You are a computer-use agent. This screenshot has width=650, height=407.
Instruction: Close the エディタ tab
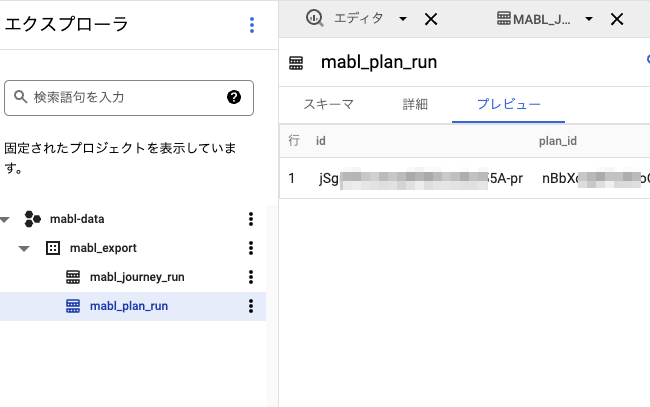pyautogui.click(x=431, y=19)
